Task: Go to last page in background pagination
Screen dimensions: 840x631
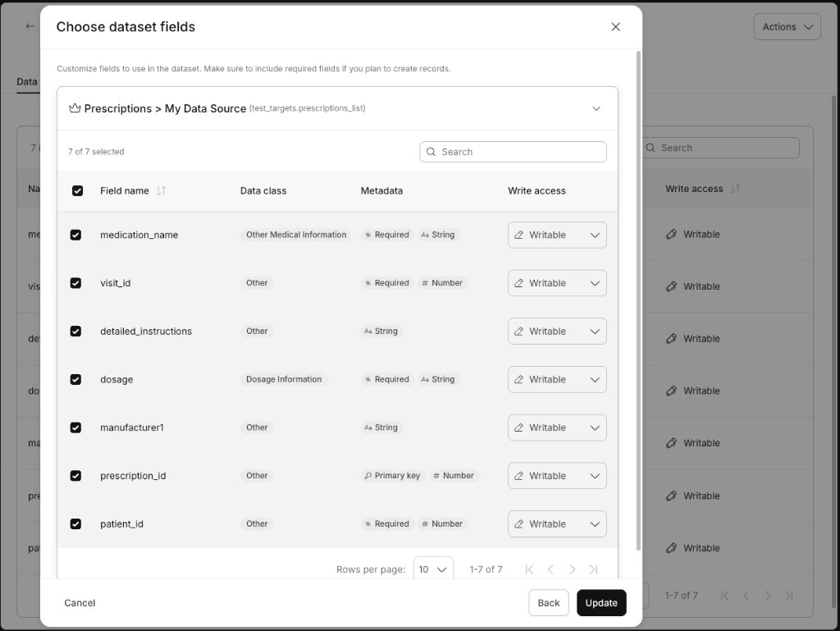Action: tap(789, 595)
